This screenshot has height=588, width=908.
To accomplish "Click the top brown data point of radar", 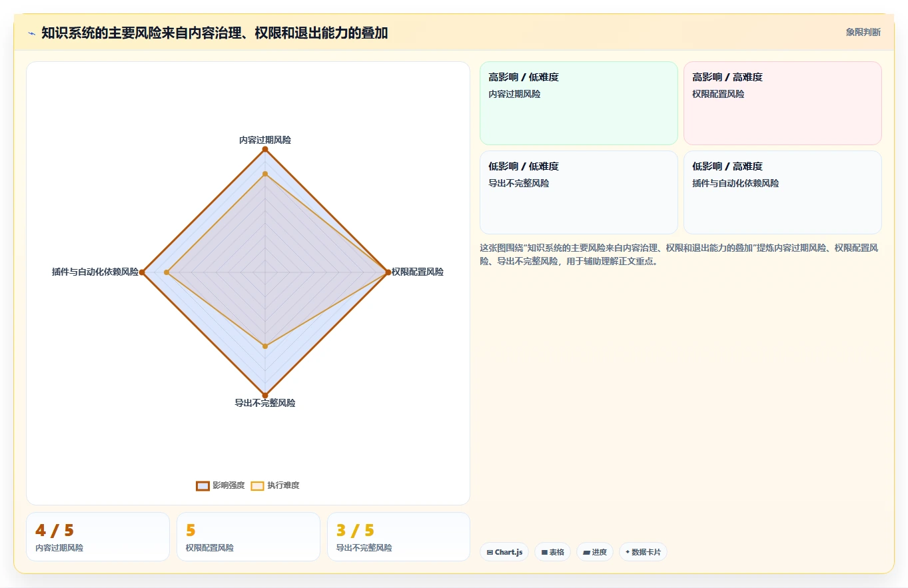I will tap(265, 149).
